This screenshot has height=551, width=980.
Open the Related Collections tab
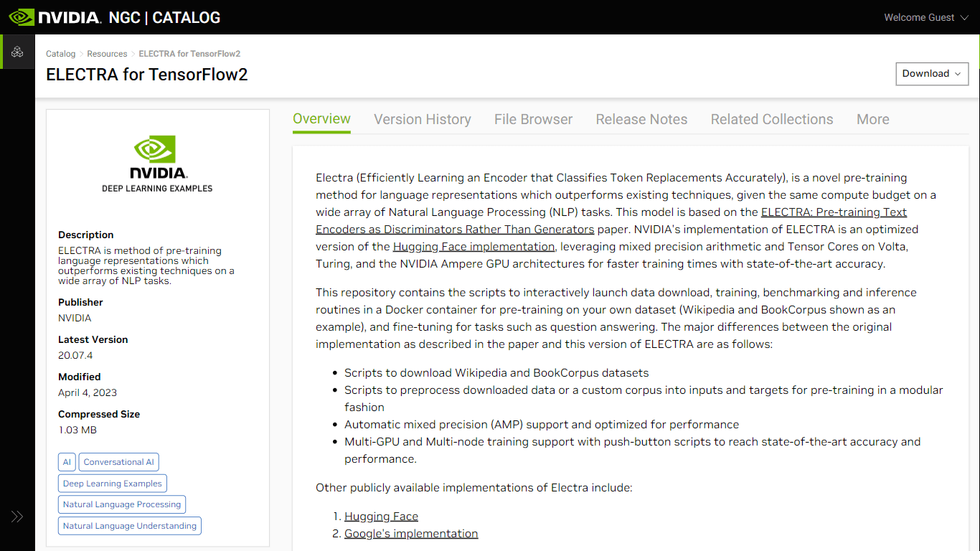coord(772,119)
